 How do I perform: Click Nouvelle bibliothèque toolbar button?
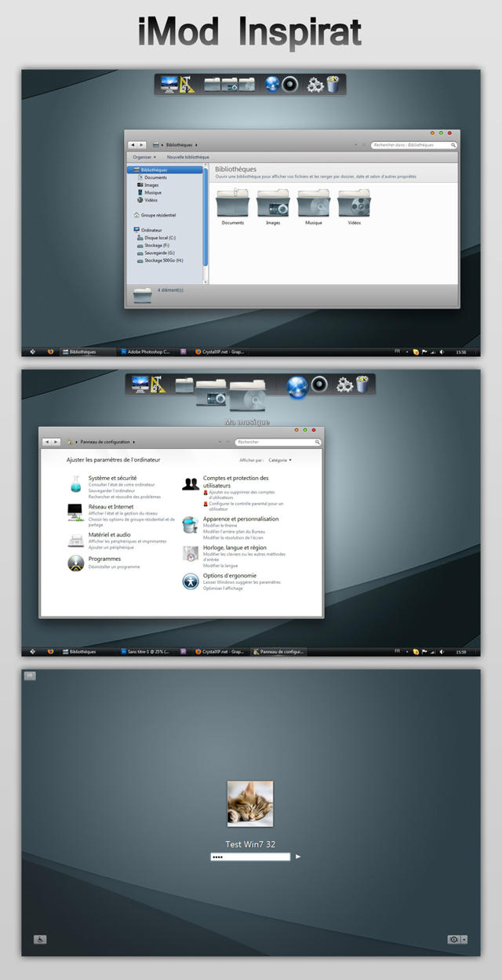187,157
